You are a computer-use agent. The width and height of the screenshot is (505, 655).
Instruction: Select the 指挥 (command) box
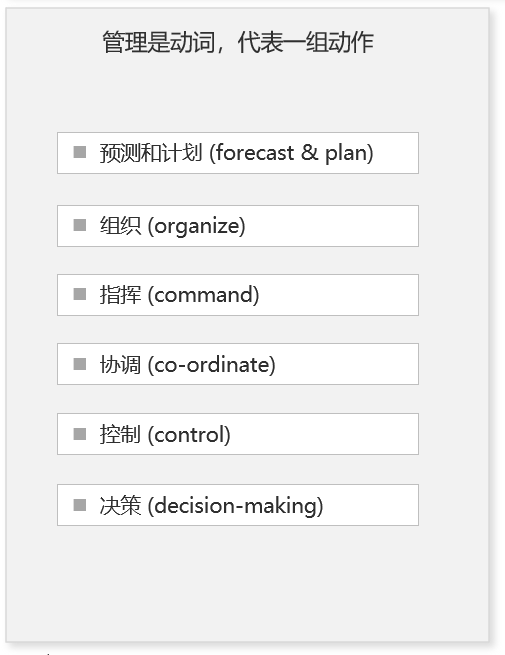238,295
